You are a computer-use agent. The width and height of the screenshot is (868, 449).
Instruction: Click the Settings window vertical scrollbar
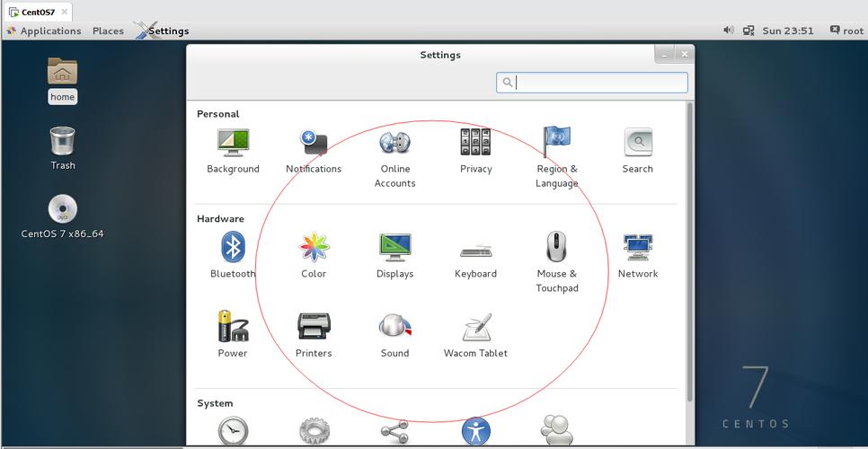(x=689, y=251)
